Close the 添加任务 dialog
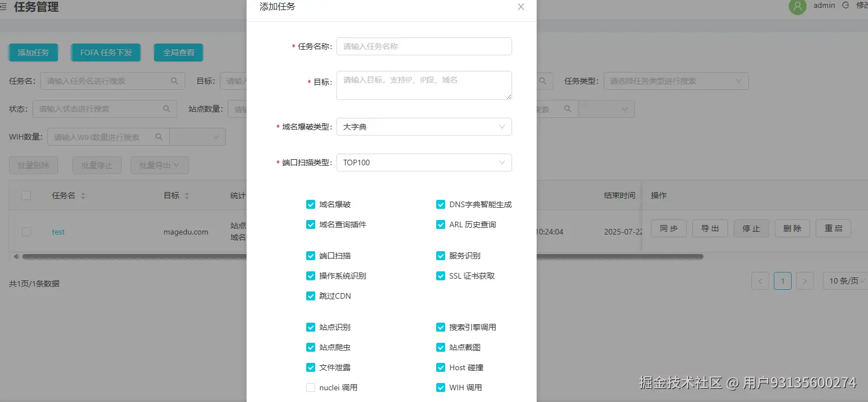The height and width of the screenshot is (402, 868). click(521, 7)
